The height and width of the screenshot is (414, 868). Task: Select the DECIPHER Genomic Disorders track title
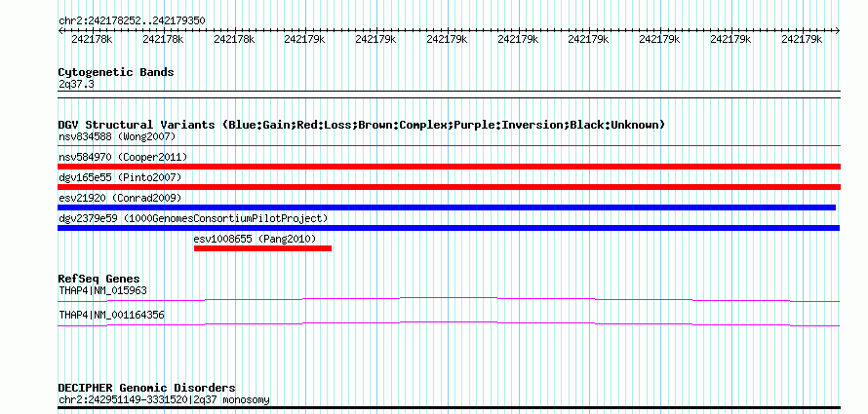[146, 388]
